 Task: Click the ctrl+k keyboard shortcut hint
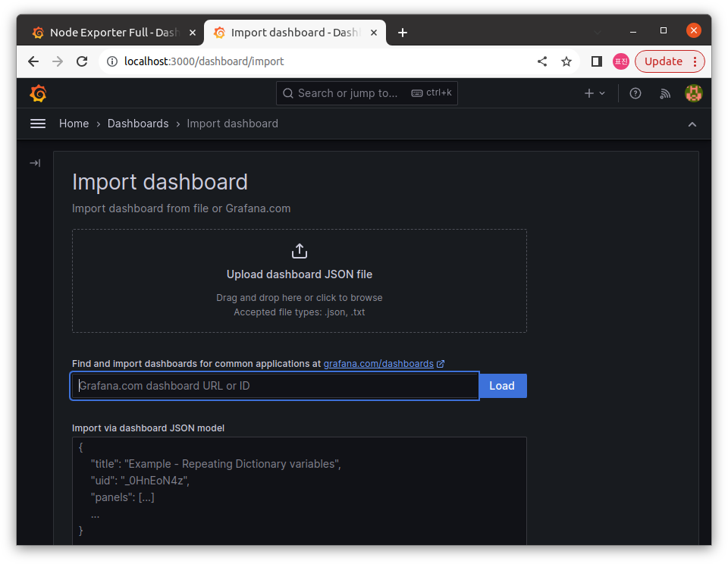(431, 92)
